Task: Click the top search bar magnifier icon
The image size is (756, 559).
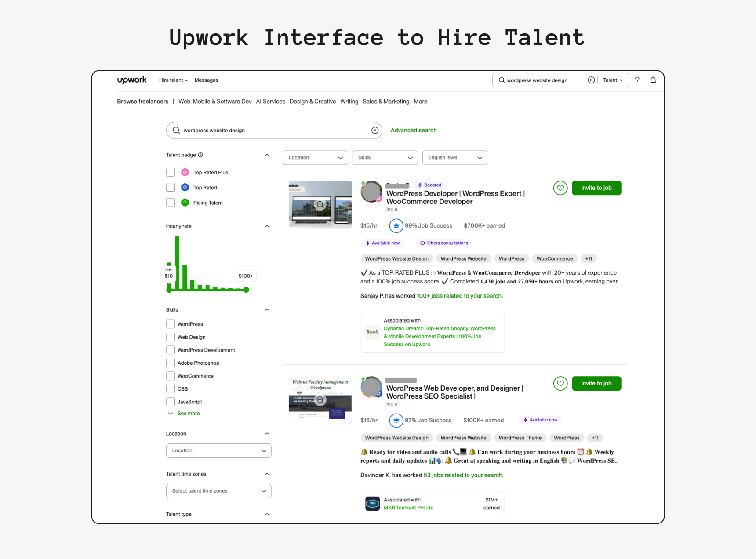Action: coord(502,80)
